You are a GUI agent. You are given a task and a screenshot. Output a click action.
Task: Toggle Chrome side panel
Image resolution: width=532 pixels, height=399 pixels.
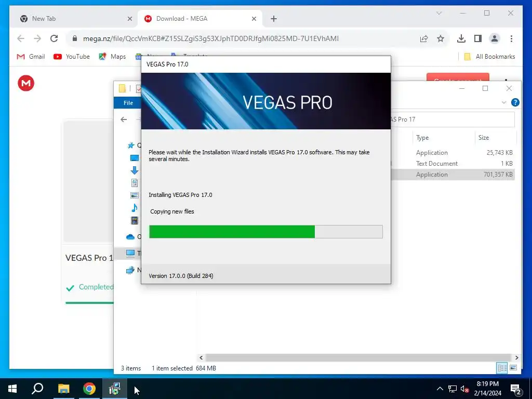pos(478,38)
